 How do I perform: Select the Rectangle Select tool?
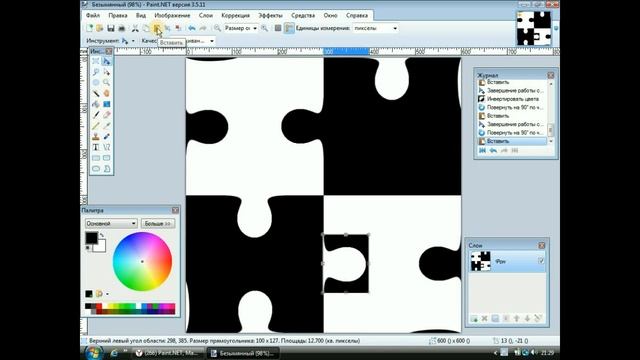96,61
